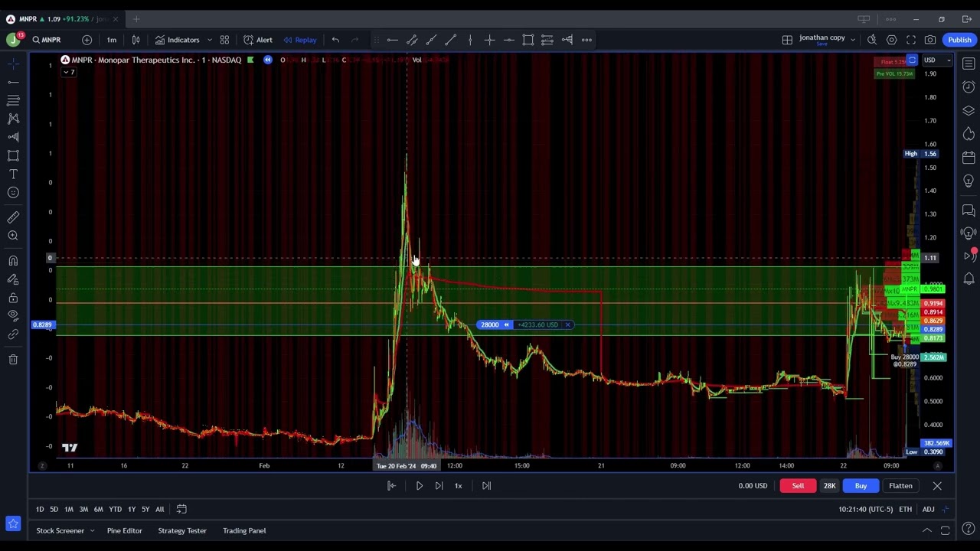
Task: Open the forecasting and measurement tools
Action: pyautogui.click(x=13, y=137)
